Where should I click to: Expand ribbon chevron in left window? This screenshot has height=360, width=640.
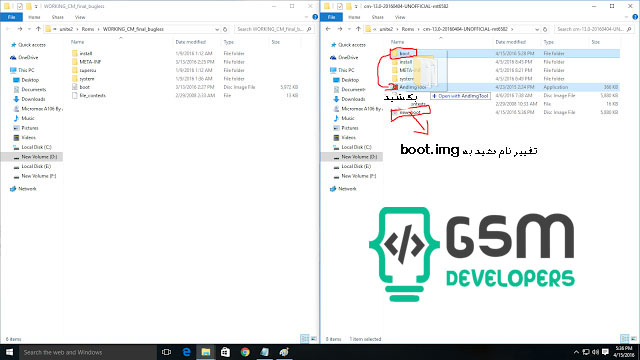click(x=307, y=17)
